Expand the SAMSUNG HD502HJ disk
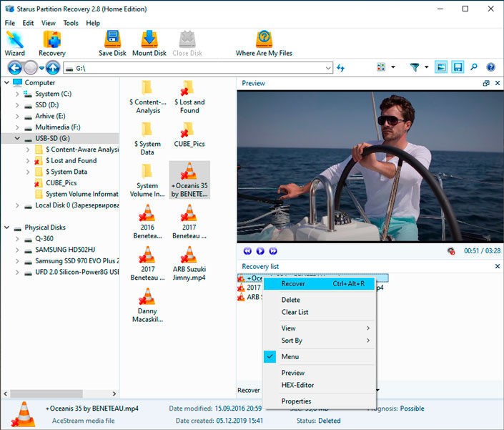 coord(17,250)
